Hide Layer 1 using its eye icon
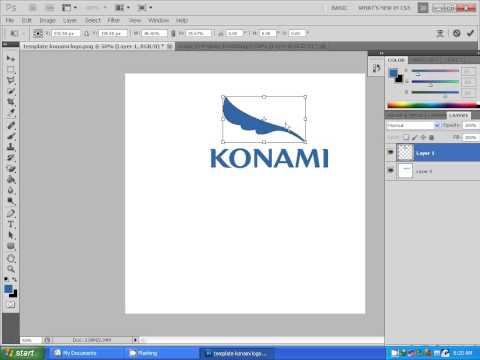The width and height of the screenshot is (480, 360). tap(391, 153)
